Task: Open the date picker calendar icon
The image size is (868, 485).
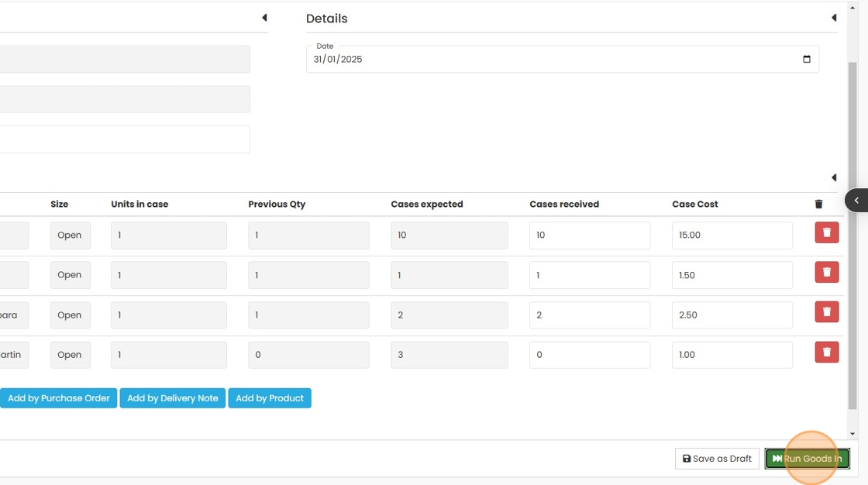Action: click(806, 60)
